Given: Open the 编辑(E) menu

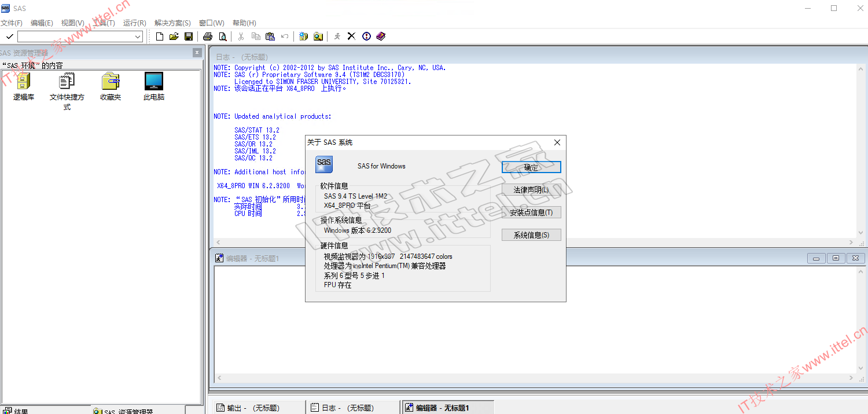Looking at the screenshot, I should point(42,23).
